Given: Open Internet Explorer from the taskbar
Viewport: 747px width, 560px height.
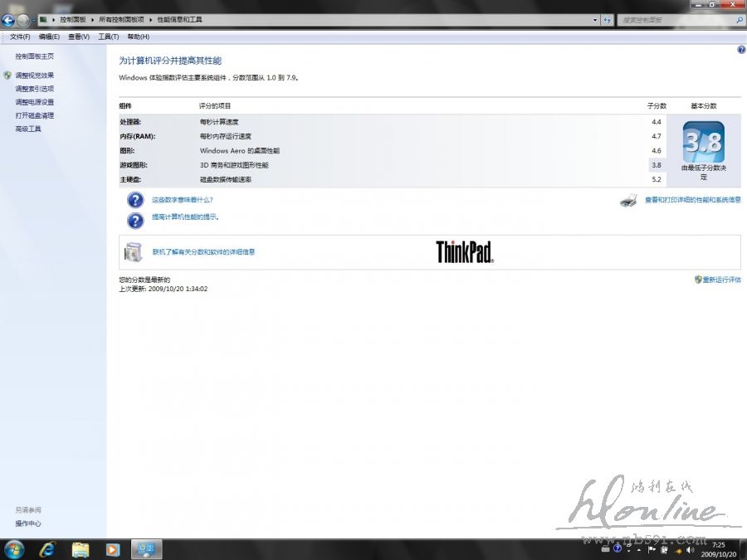Looking at the screenshot, I should (47, 550).
